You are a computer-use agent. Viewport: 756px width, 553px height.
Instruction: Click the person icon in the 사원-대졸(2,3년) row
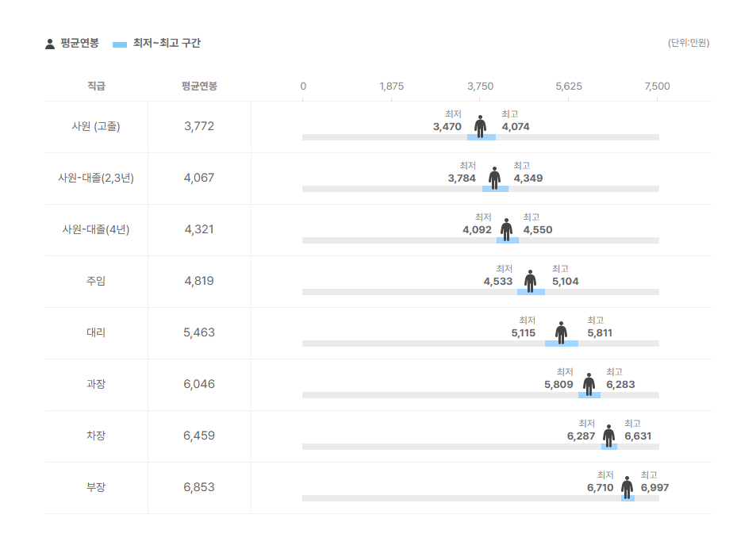tap(495, 178)
